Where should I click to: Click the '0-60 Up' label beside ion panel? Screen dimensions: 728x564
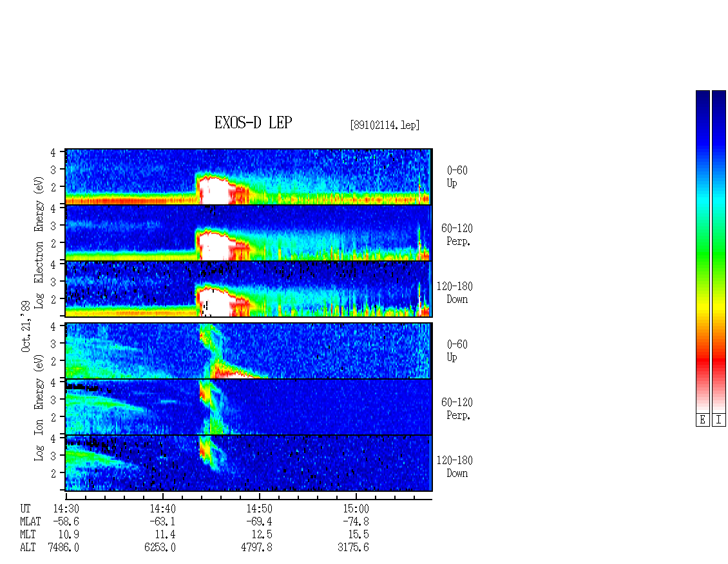coord(457,351)
